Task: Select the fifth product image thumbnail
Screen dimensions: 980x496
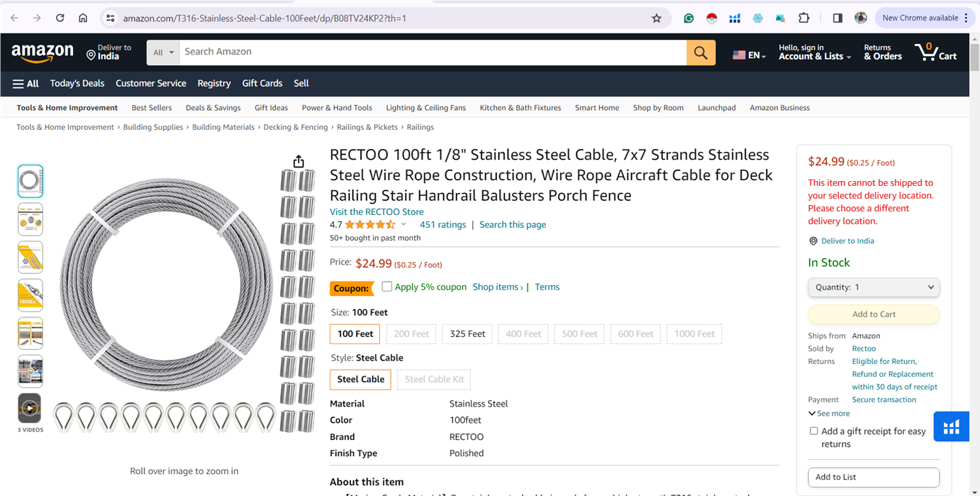Action: 30,333
